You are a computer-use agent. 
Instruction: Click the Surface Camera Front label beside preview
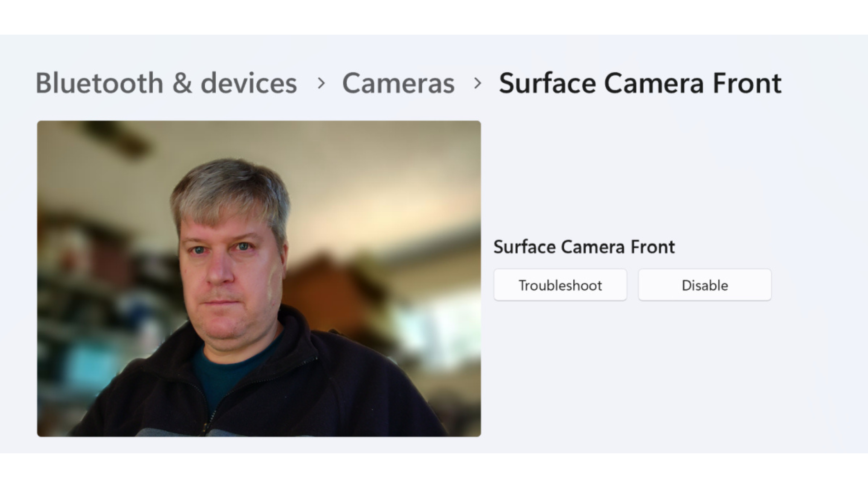click(584, 247)
